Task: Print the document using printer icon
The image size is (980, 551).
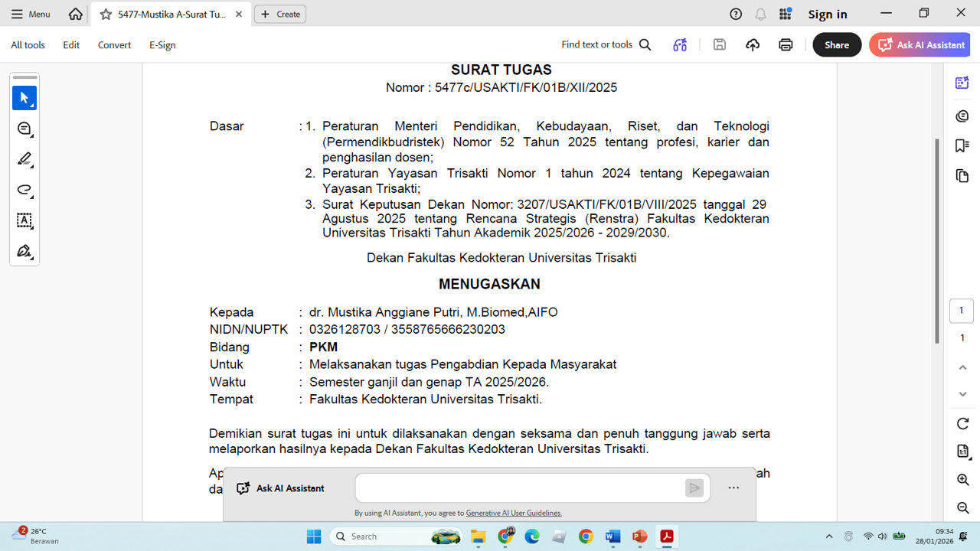Action: tap(786, 45)
